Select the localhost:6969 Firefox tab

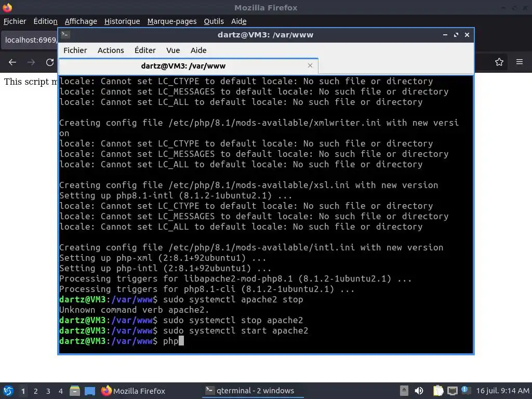(x=30, y=40)
